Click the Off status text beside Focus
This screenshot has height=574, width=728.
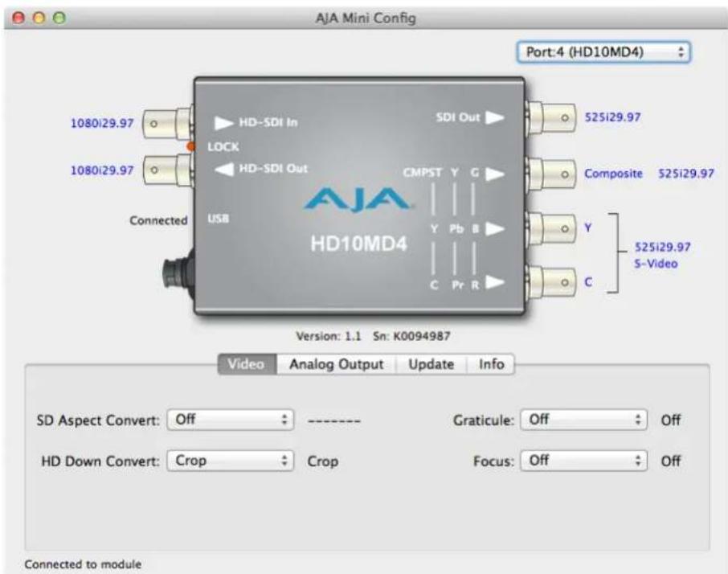pos(671,461)
